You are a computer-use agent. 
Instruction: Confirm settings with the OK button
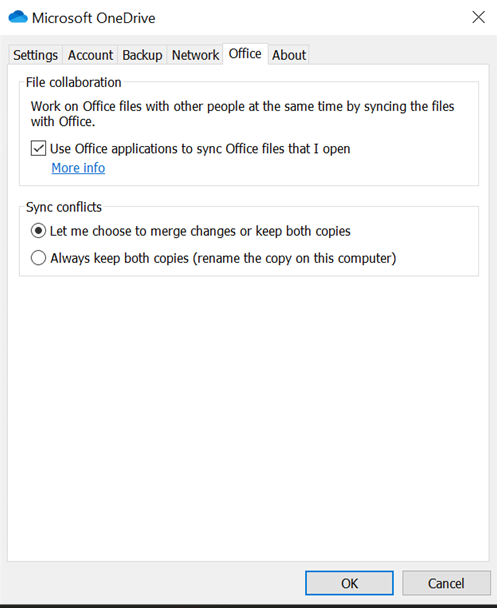(349, 583)
